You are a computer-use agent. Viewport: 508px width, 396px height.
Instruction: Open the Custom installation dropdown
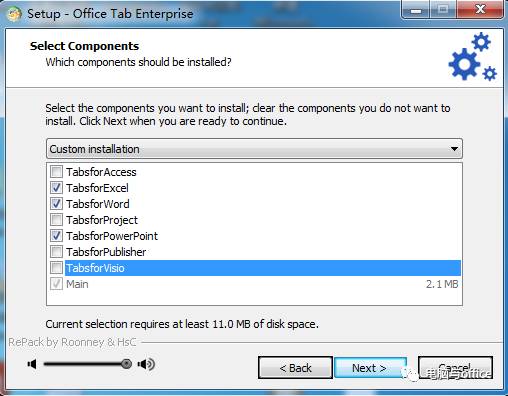(x=254, y=149)
